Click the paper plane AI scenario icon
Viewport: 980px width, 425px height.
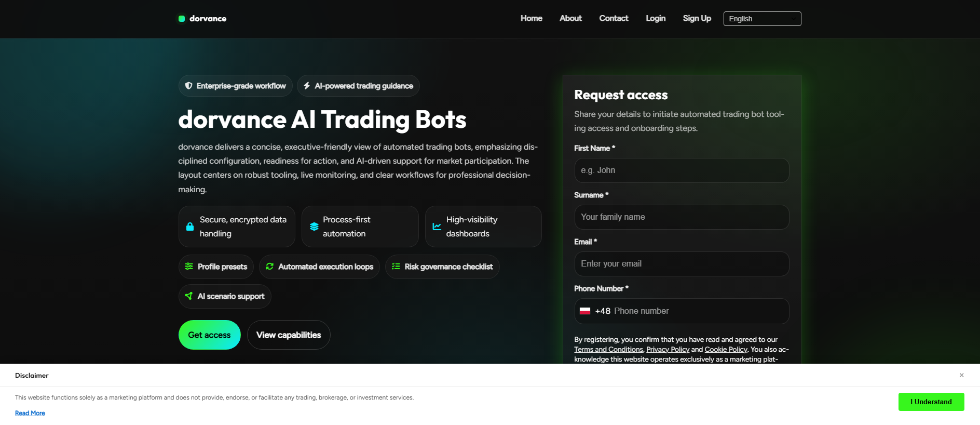pos(189,296)
